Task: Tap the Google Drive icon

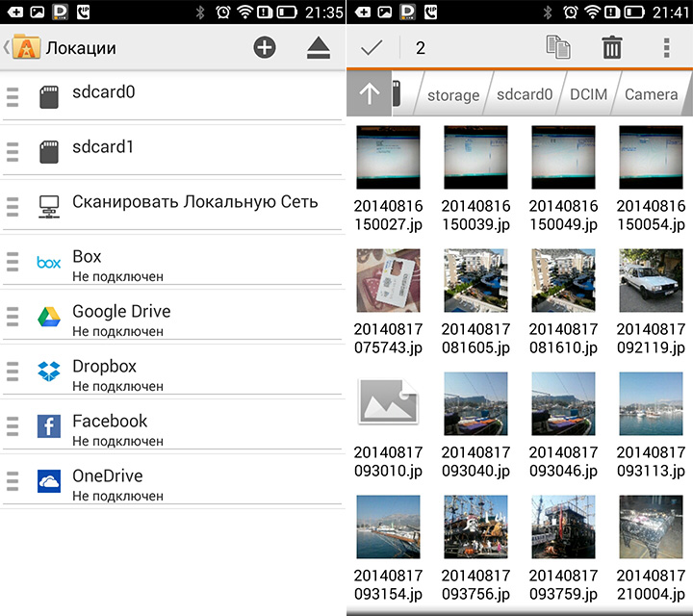Action: click(x=49, y=317)
